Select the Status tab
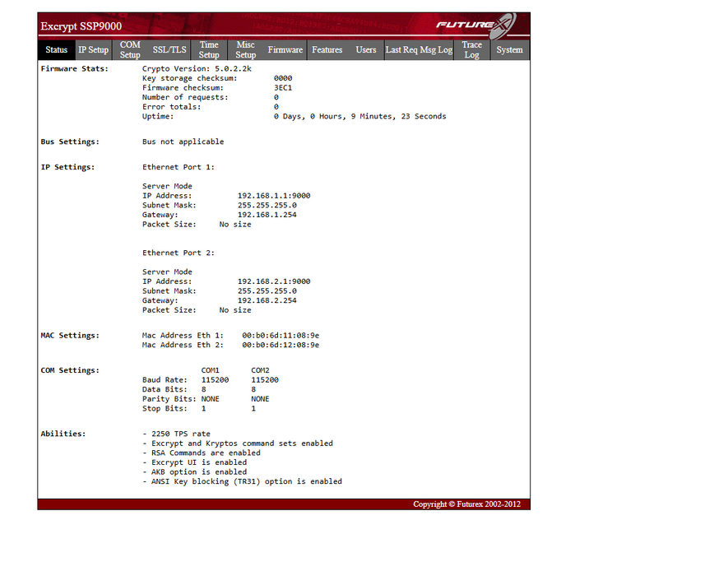The image size is (728, 576). pos(56,49)
